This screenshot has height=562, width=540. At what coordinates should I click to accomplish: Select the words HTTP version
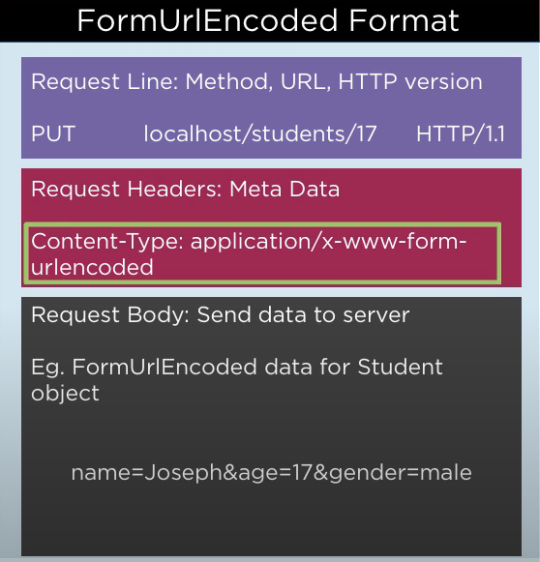click(410, 82)
